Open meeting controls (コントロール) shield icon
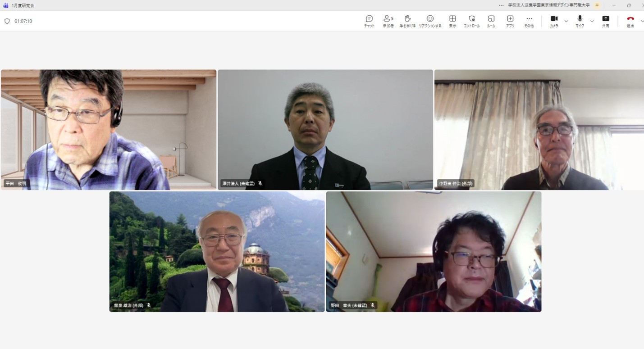The height and width of the screenshot is (349, 644). pyautogui.click(x=472, y=21)
